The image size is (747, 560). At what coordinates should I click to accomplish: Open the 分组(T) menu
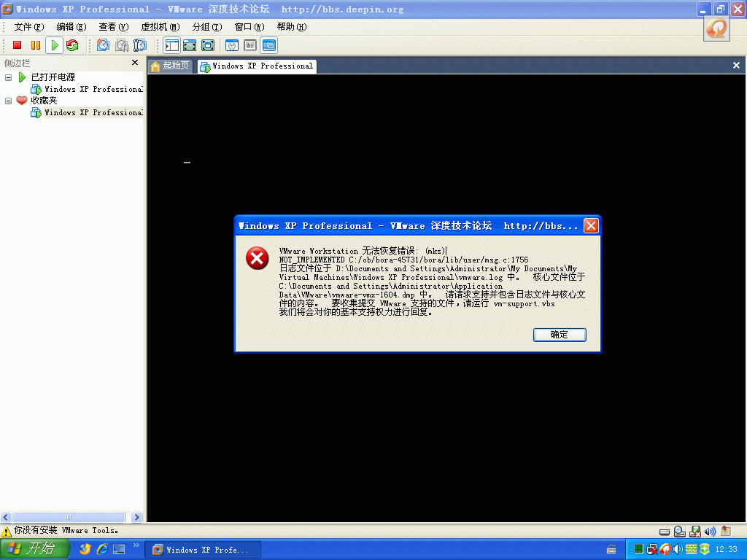coord(206,27)
